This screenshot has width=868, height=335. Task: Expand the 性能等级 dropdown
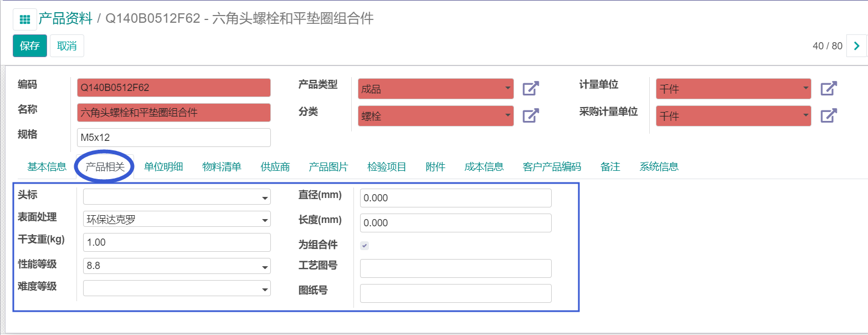(177, 266)
